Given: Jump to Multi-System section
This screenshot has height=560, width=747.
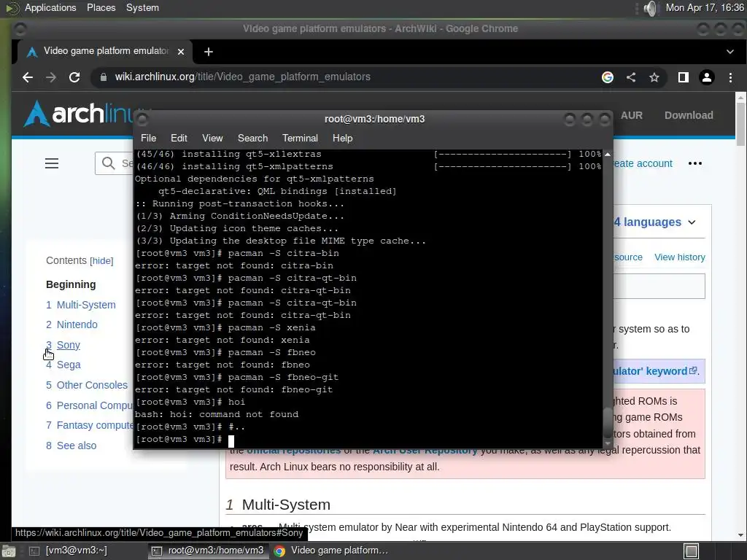Looking at the screenshot, I should [81, 305].
